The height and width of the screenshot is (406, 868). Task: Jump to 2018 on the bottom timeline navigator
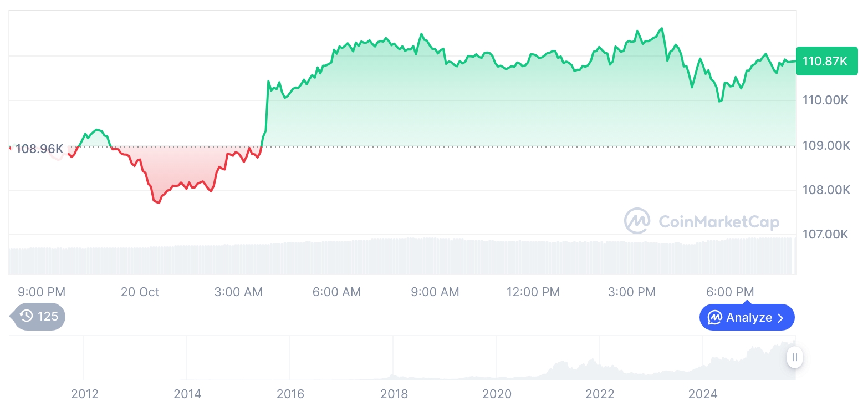point(394,394)
